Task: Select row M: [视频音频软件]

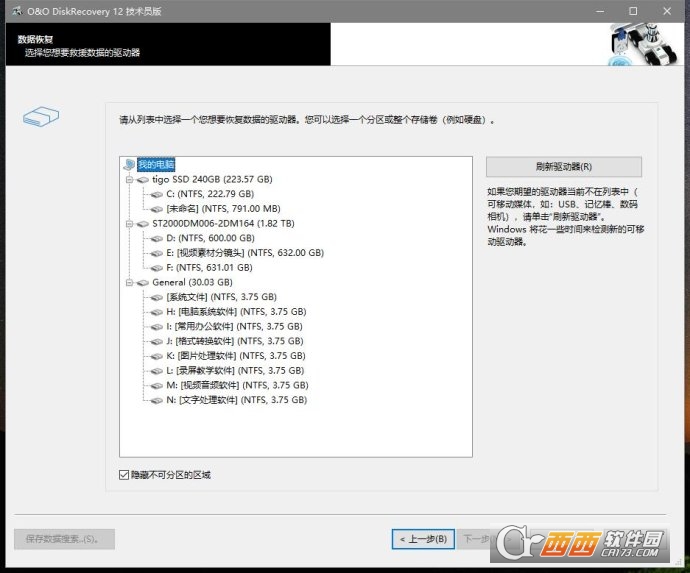Action: pos(237,386)
